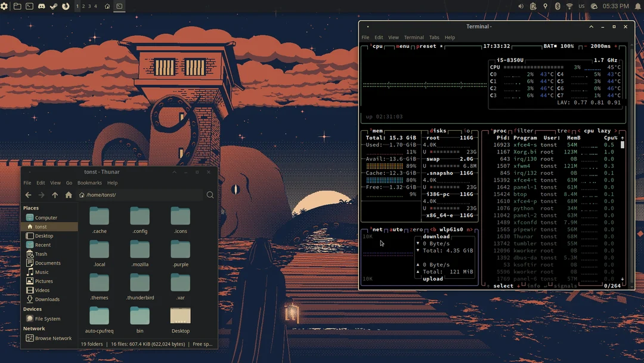644x363 pixels.
Task: Toggle btop's tree view for processes
Action: (x=564, y=131)
